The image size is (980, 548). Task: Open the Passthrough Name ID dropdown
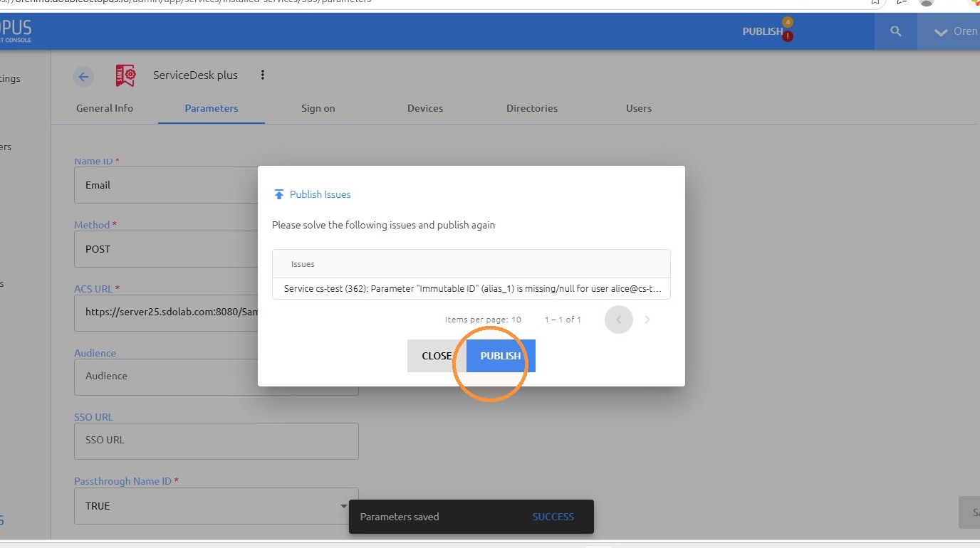pos(217,506)
